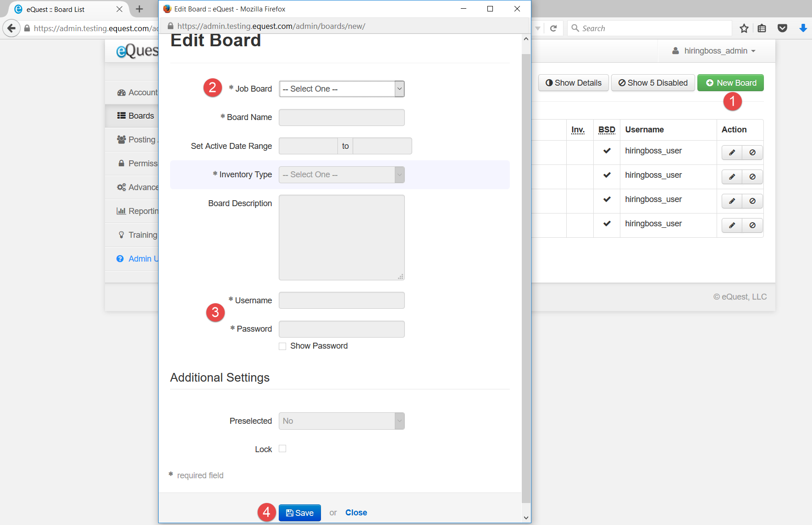Open the hiringboss_admin user menu

714,51
